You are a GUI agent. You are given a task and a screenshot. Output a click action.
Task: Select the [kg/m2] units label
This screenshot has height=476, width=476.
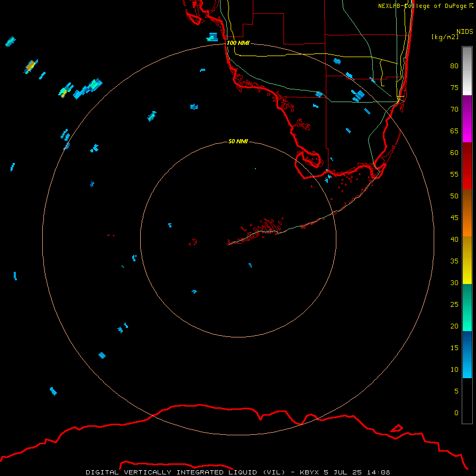point(445,37)
